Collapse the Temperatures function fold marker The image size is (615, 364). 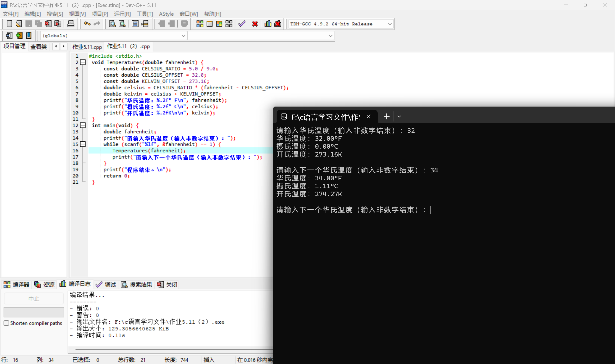pyautogui.click(x=83, y=62)
